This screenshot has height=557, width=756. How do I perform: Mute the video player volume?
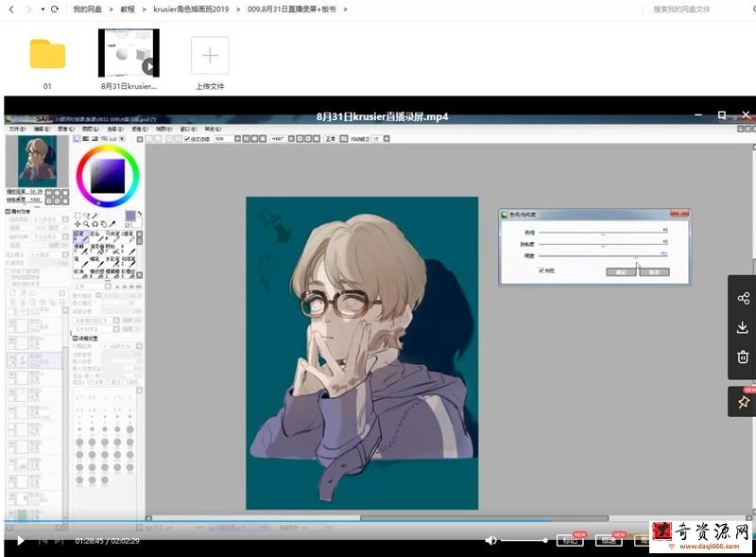pyautogui.click(x=490, y=541)
